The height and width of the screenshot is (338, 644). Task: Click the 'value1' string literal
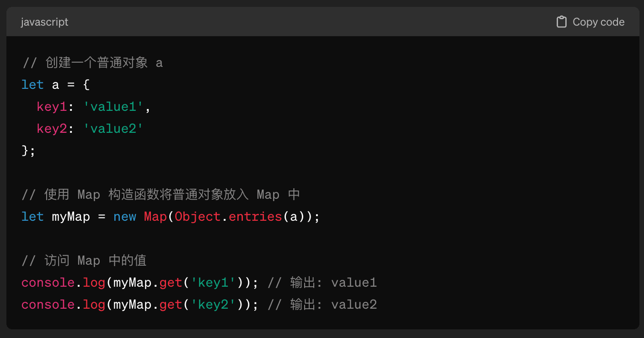[x=113, y=107]
